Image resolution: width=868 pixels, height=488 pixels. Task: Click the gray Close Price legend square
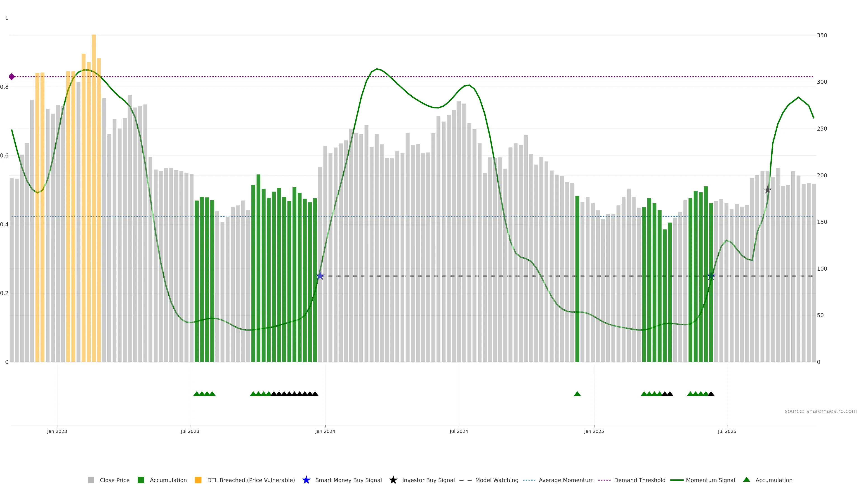[x=91, y=480]
